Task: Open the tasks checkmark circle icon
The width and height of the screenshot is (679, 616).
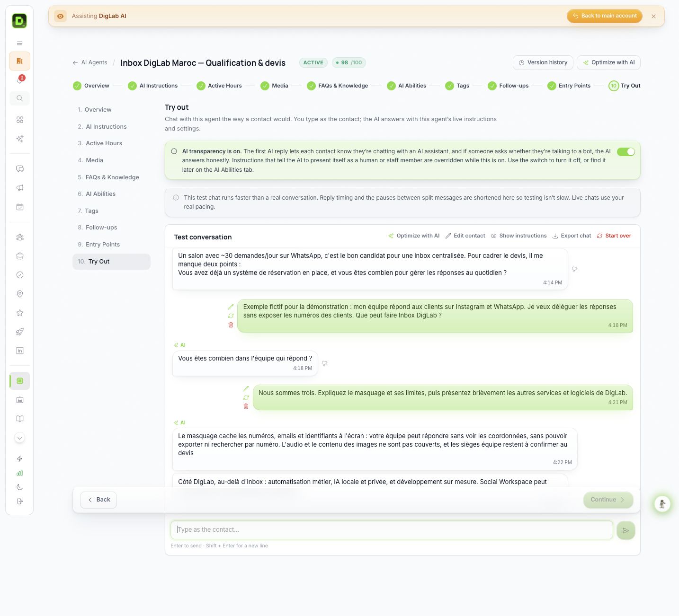Action: click(19, 275)
